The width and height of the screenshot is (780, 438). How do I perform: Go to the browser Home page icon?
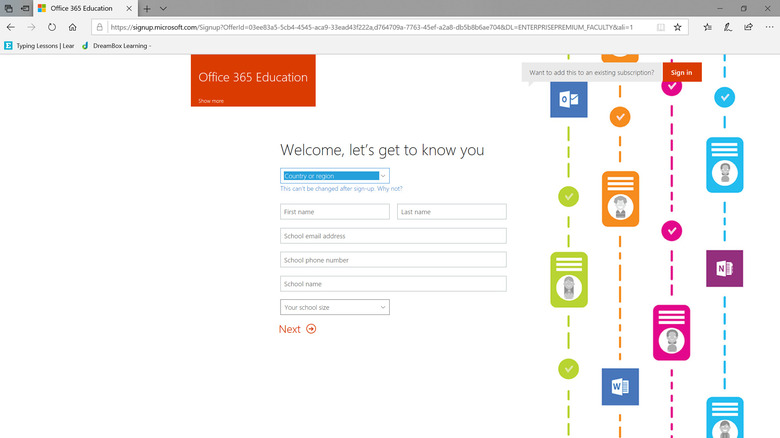click(73, 27)
